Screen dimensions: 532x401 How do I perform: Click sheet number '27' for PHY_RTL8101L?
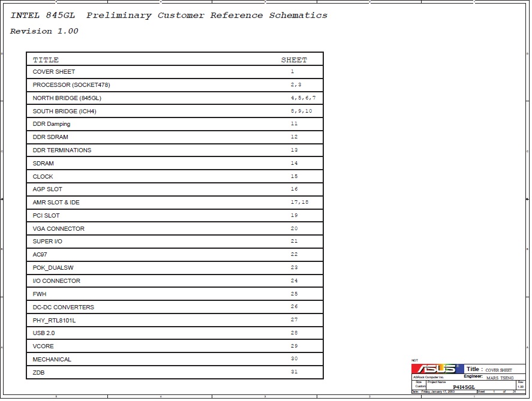tap(294, 319)
